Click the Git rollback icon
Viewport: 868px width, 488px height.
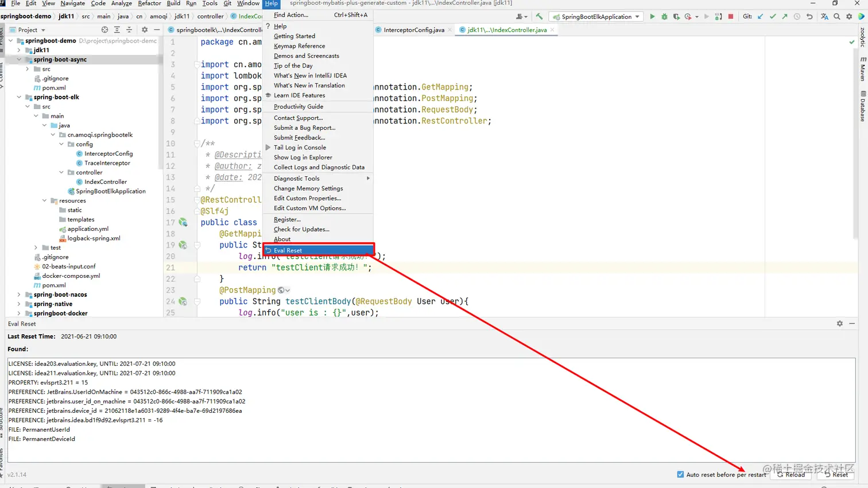(809, 17)
